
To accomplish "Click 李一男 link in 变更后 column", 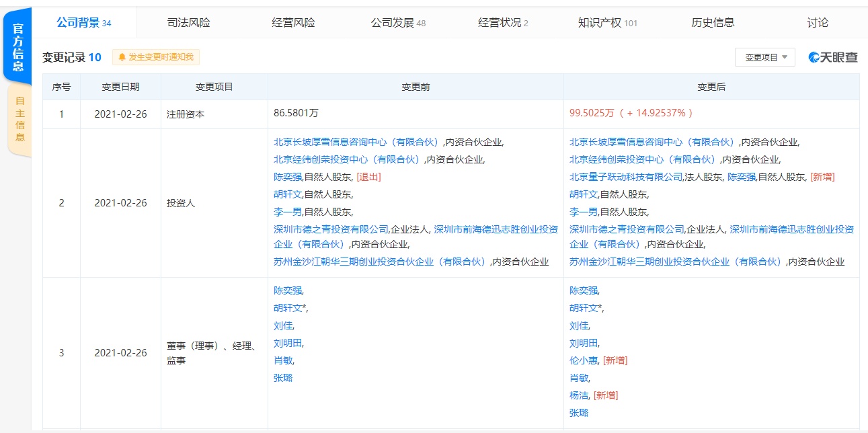I will pyautogui.click(x=583, y=212).
